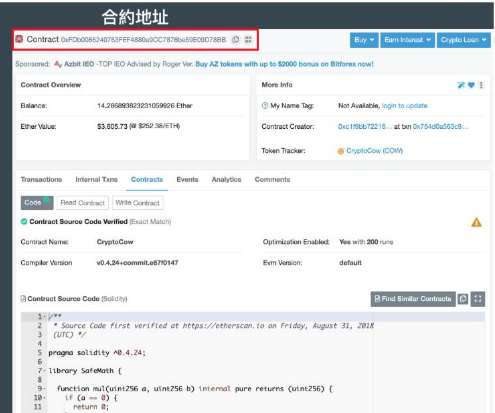
Task: Expand the Earn Interest dropdown
Action: [x=407, y=40]
